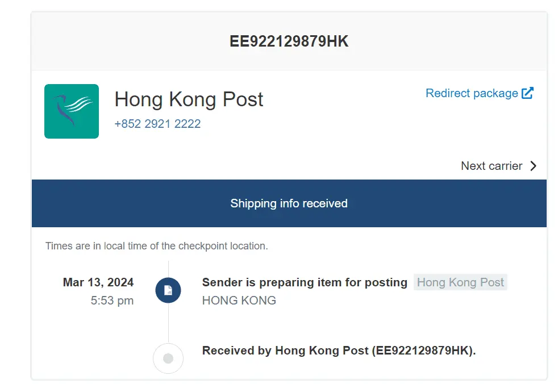Click the grey Hong Kong Post carrier tag

[x=460, y=282]
